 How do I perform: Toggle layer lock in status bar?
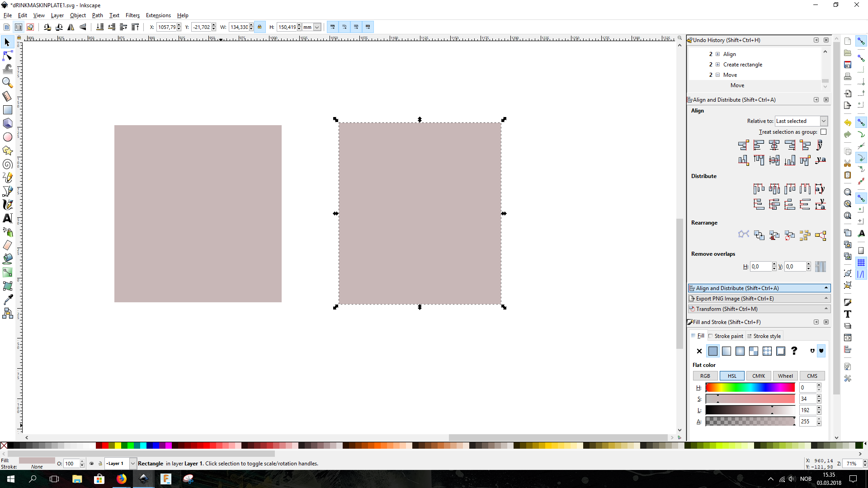pyautogui.click(x=100, y=464)
